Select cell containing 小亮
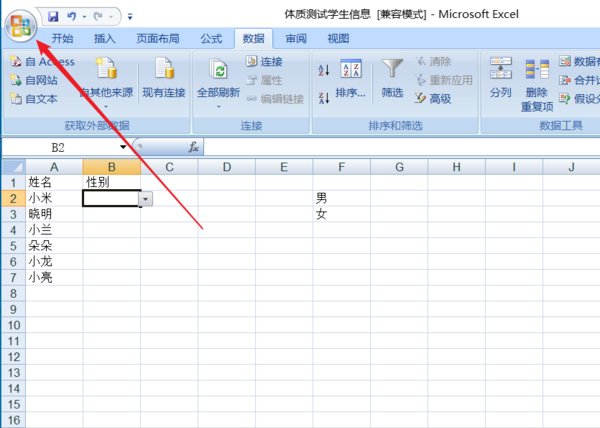Screen dimensions: 600x428 54,278
